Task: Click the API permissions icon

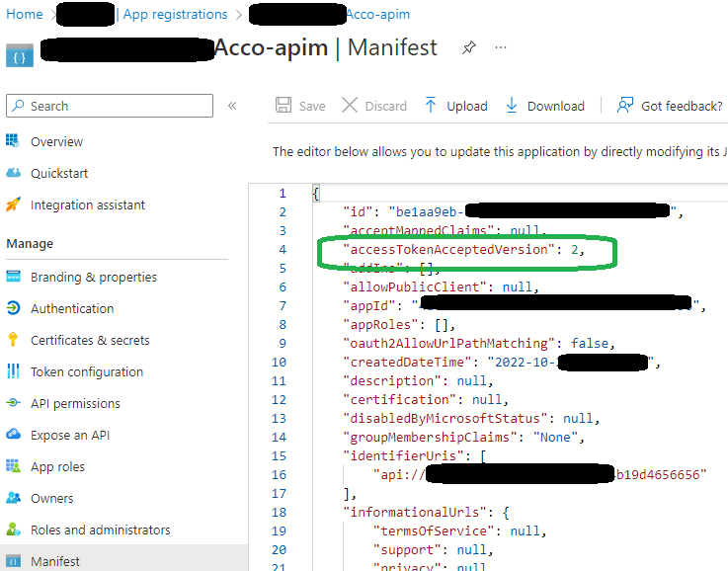Action: click(13, 402)
